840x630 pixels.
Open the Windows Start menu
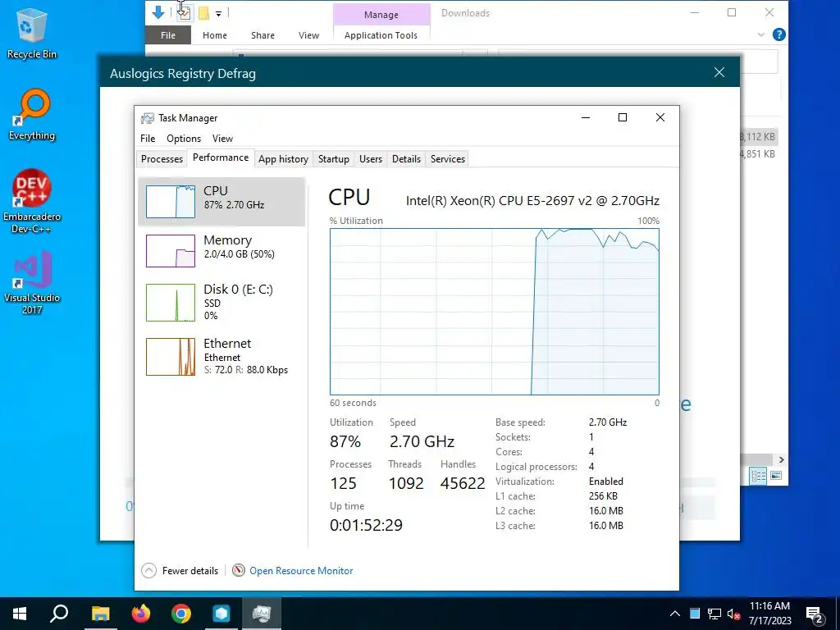tap(20, 614)
